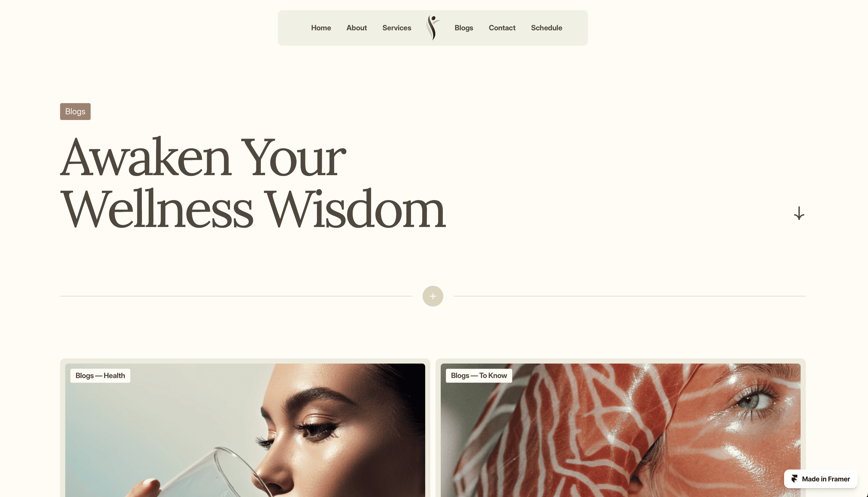Click the down arrow beside the headline
Image resolution: width=868 pixels, height=497 pixels.
[799, 213]
